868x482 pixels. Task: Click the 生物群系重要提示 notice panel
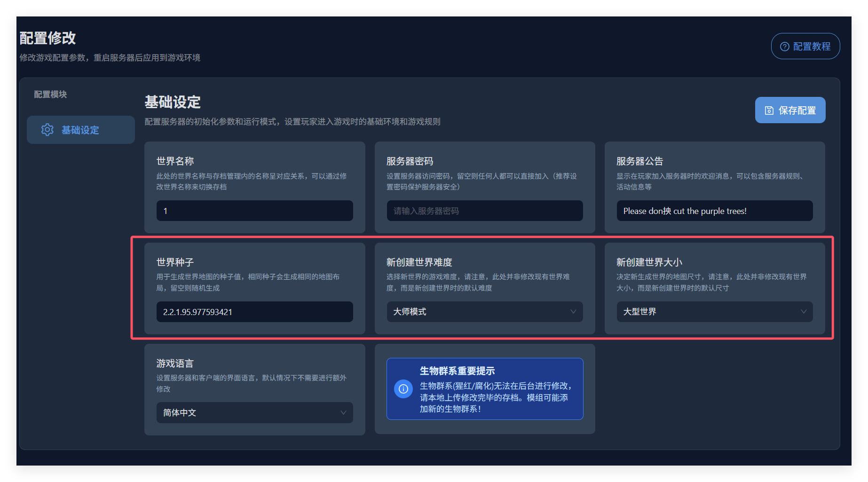tap(484, 389)
